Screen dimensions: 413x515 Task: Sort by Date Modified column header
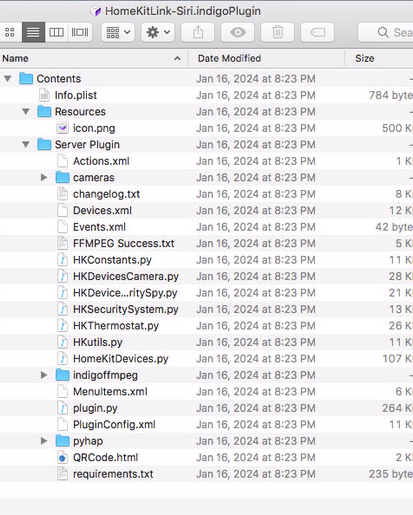[x=266, y=58]
